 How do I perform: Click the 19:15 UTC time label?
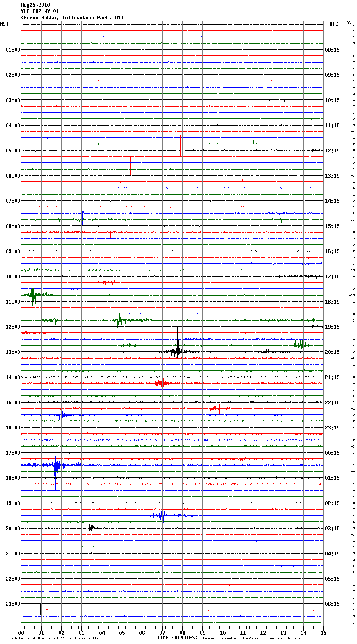pos(332,327)
